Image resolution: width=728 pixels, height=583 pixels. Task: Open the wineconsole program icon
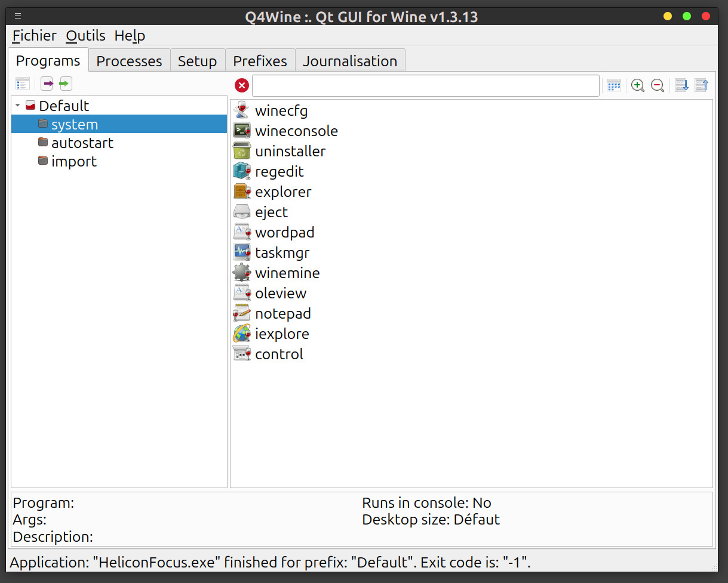241,131
